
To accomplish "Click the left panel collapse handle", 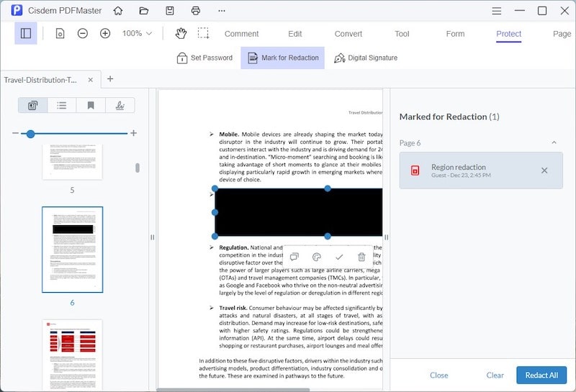I will click(153, 237).
